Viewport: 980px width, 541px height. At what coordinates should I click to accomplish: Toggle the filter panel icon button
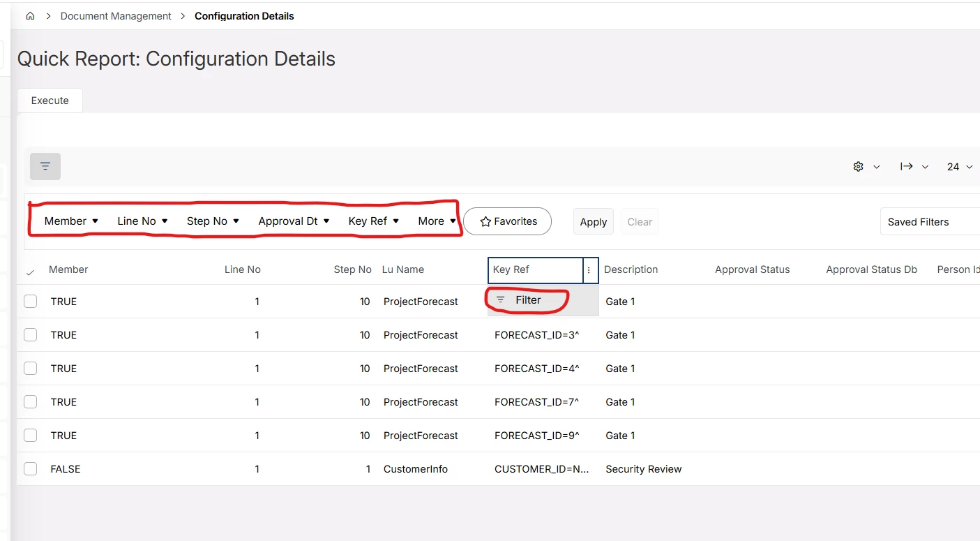click(45, 166)
